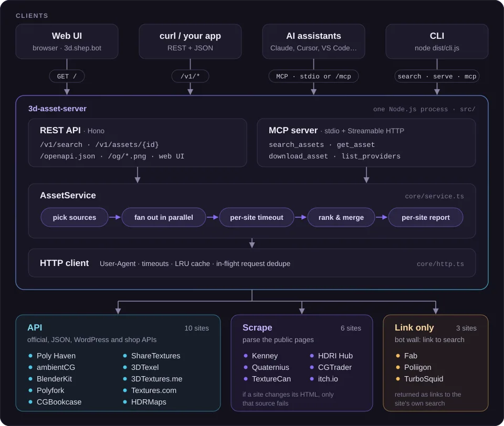The width and height of the screenshot is (504, 426).
Task: Select the rank & merge step
Action: point(341,217)
